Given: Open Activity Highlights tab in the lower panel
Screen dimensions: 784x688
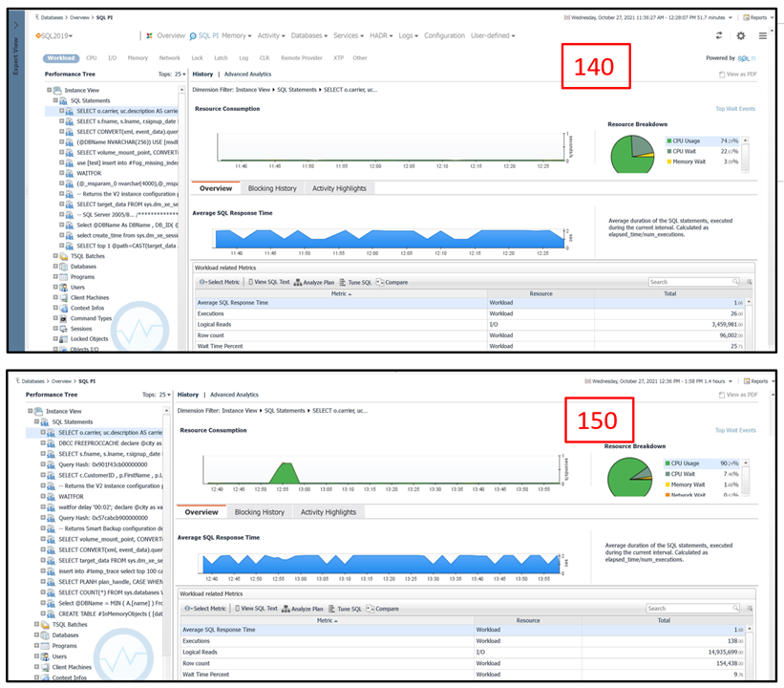Looking at the screenshot, I should click(x=328, y=512).
